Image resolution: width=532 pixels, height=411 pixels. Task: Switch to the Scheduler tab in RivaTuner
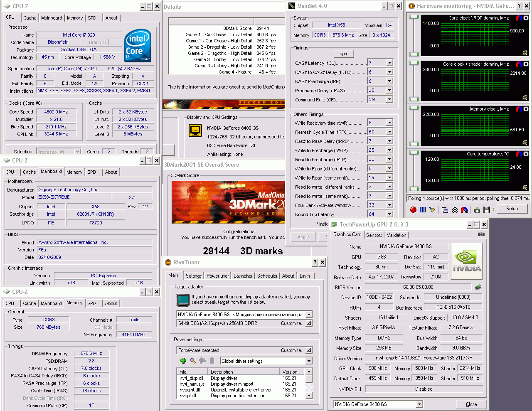(267, 276)
